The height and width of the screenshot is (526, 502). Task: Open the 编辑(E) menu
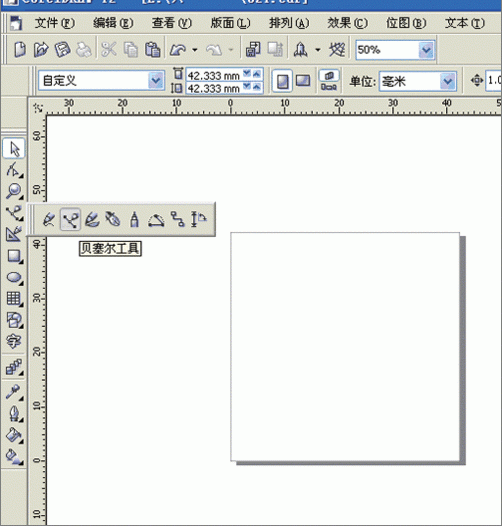point(113,23)
